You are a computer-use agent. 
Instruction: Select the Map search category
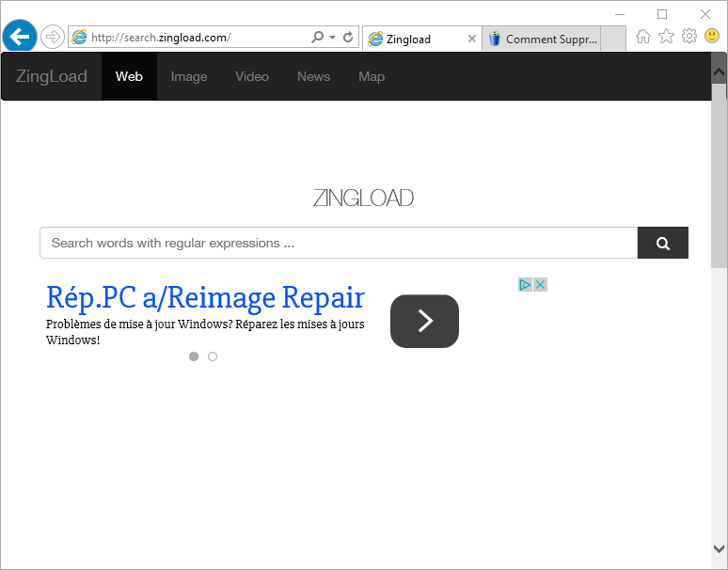(x=372, y=76)
